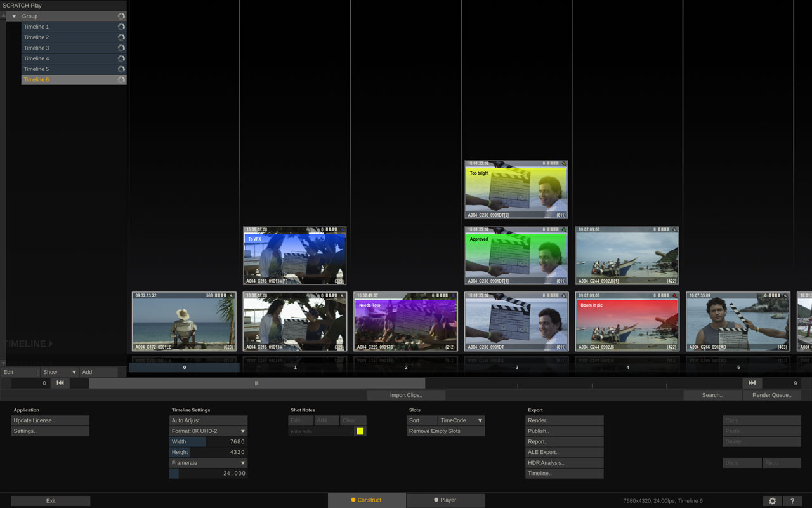
Task: Click the status icon beside Timeline 1
Action: [x=121, y=27]
